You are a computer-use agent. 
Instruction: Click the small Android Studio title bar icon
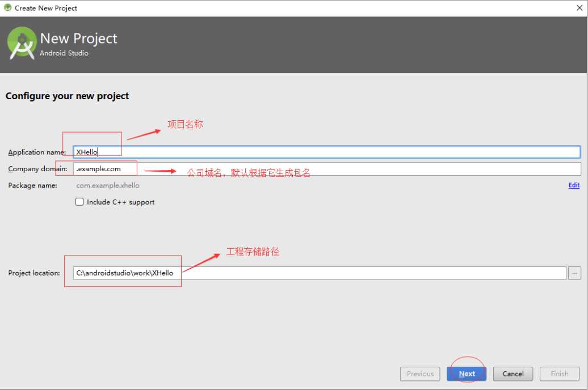click(x=7, y=7)
